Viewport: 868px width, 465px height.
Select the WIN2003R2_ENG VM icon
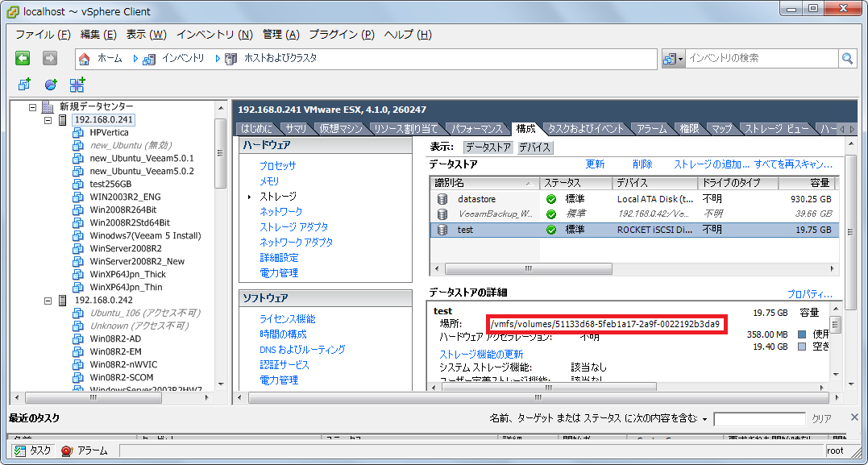click(77, 197)
